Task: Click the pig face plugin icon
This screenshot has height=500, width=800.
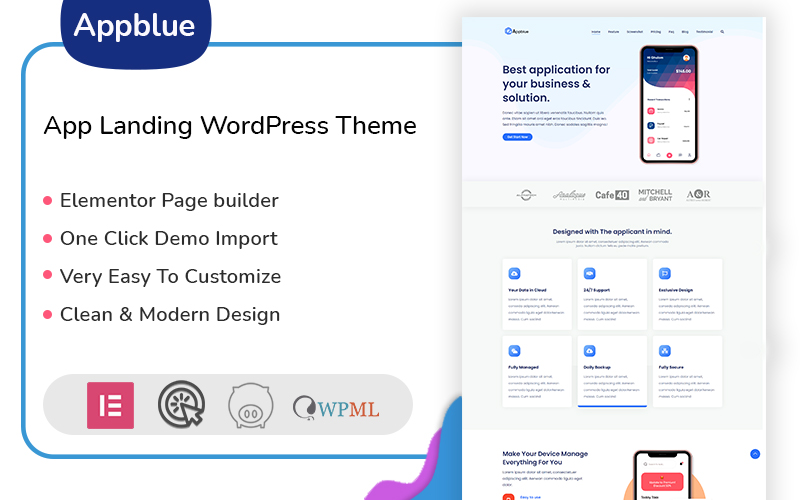Action: [x=251, y=406]
